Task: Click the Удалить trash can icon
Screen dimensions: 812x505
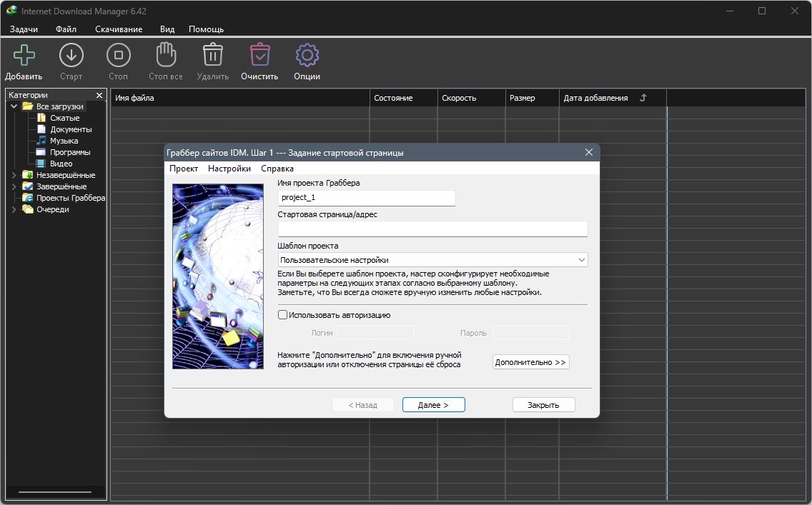Action: tap(213, 55)
